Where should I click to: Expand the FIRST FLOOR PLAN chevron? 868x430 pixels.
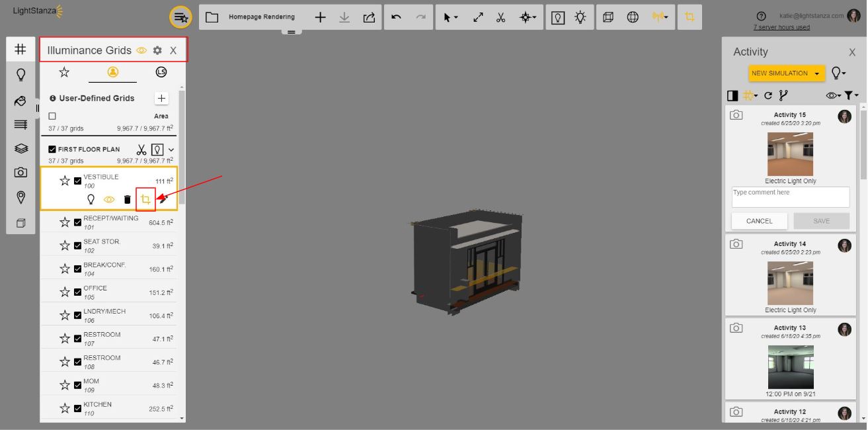[171, 149]
